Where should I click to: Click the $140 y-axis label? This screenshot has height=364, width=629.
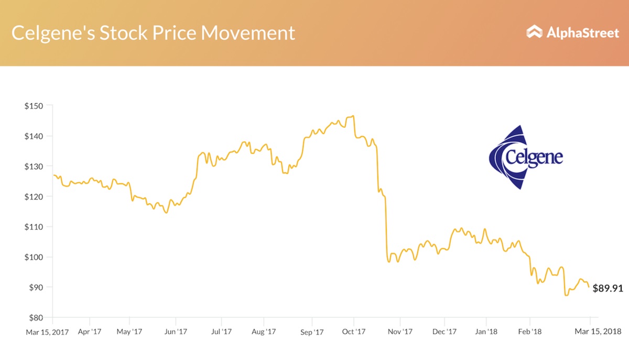pyautogui.click(x=35, y=136)
